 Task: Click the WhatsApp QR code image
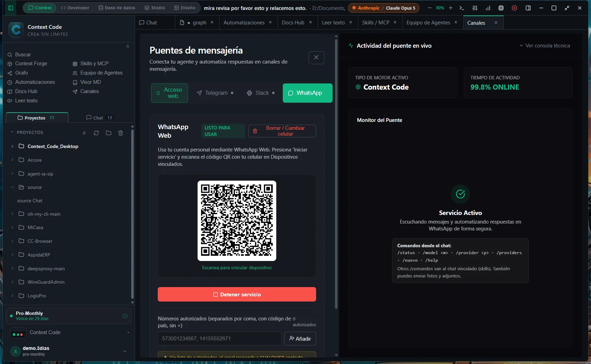tap(237, 221)
